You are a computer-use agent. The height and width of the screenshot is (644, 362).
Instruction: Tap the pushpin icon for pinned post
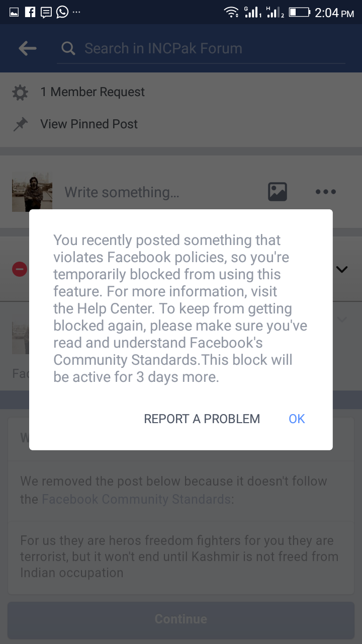(x=20, y=124)
